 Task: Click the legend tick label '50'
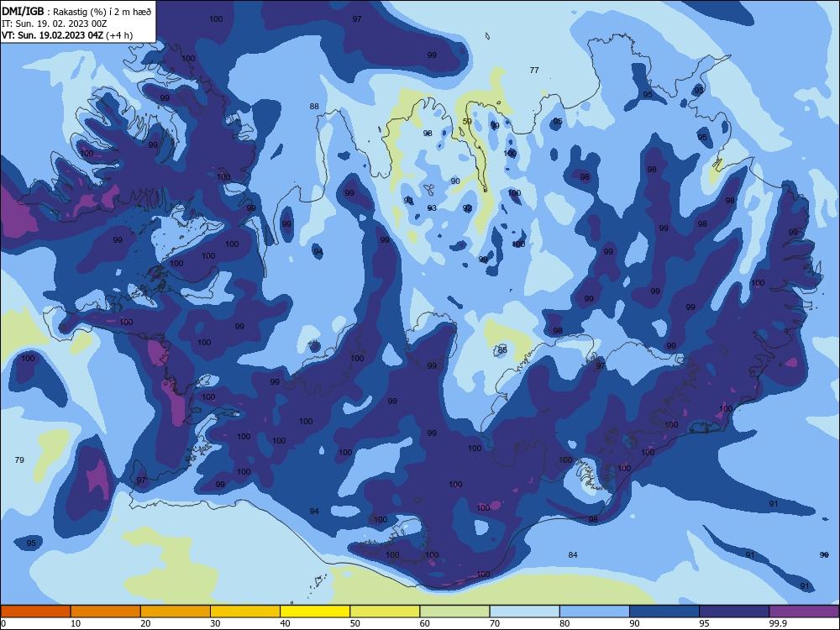click(x=355, y=623)
